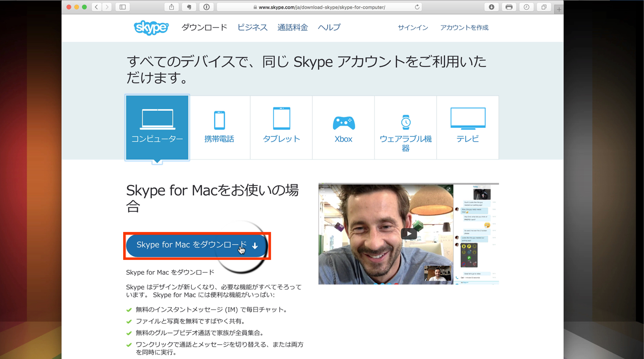Image resolution: width=644 pixels, height=359 pixels.
Task: Go back with Safari's back arrow
Action: [x=97, y=7]
